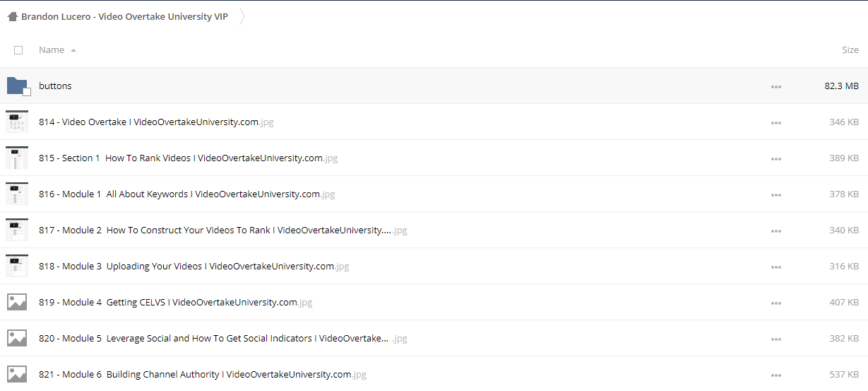
Task: Select file 815 - Section 1 How To Rank Videos
Action: coord(189,158)
